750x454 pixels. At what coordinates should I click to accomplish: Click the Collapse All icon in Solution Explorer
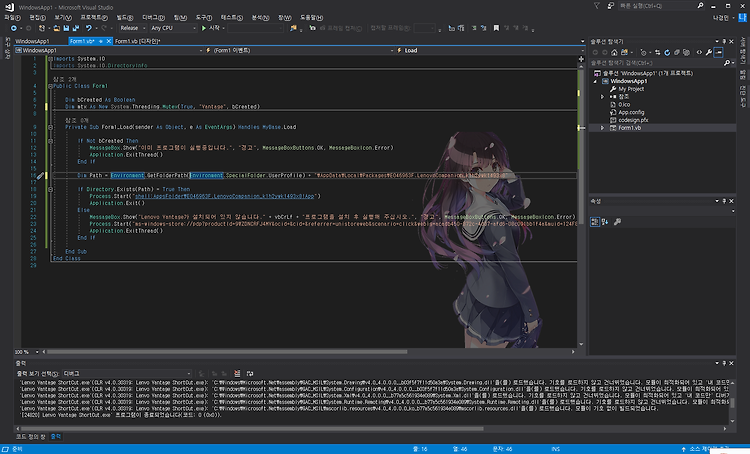[x=677, y=53]
